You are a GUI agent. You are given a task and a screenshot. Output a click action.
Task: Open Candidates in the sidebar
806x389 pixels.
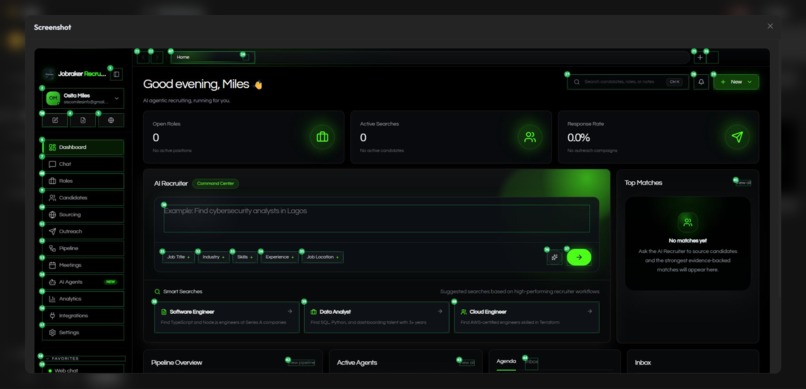[83, 198]
